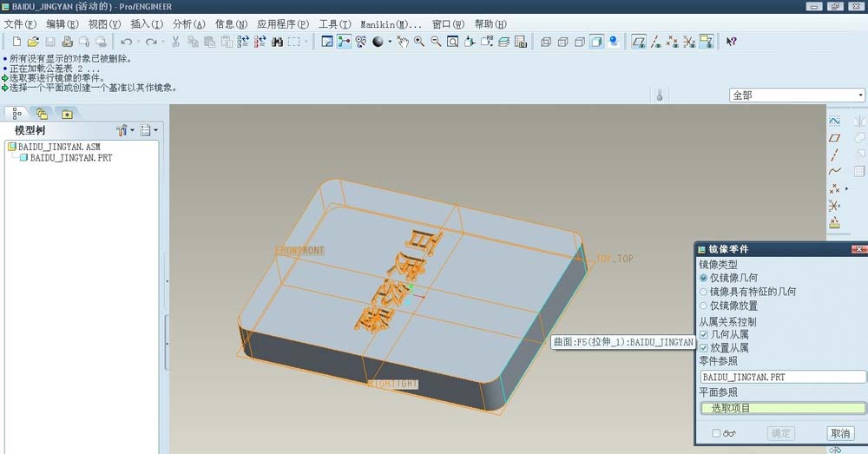Expand the redo history dropdown arrow

[x=163, y=42]
